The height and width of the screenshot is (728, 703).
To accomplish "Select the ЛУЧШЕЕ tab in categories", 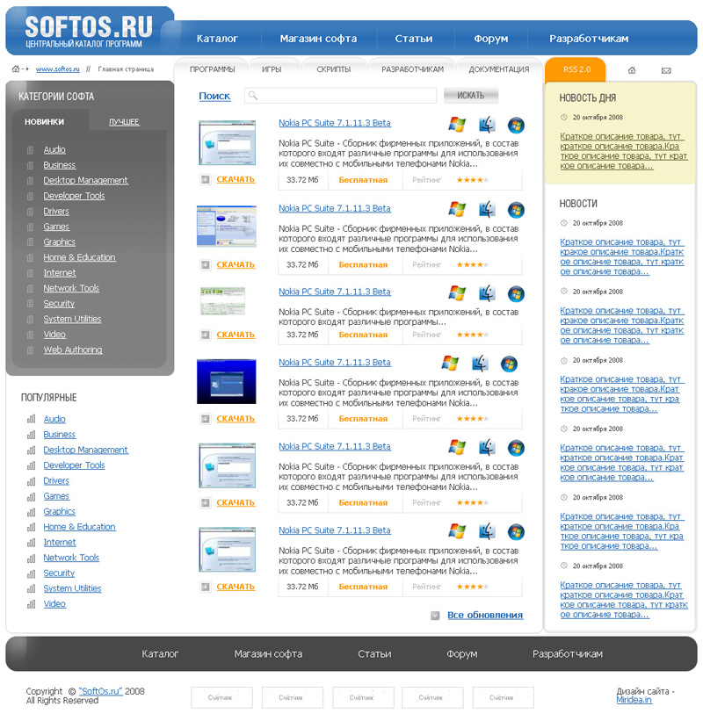I will [124, 122].
